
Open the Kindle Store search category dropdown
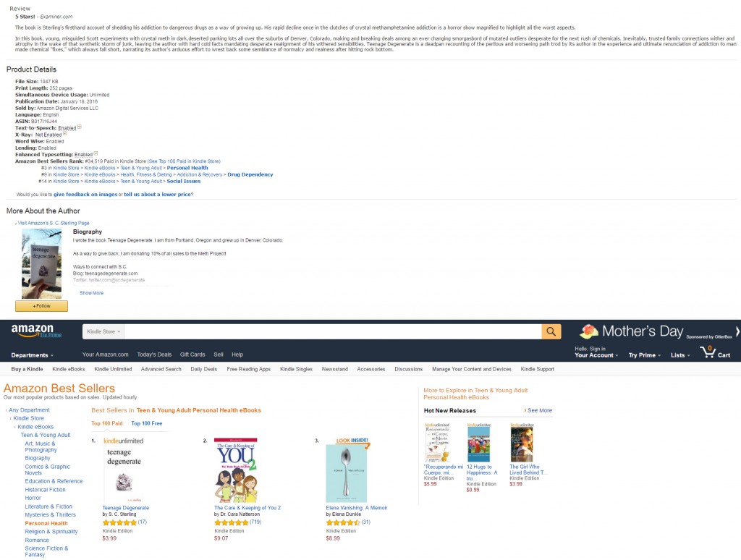[x=103, y=332]
